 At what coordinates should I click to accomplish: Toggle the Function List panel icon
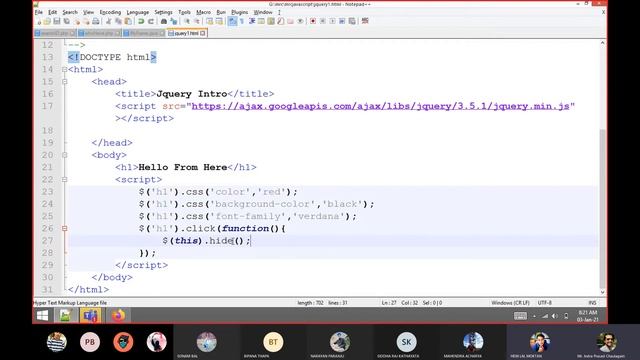pyautogui.click(x=281, y=21)
